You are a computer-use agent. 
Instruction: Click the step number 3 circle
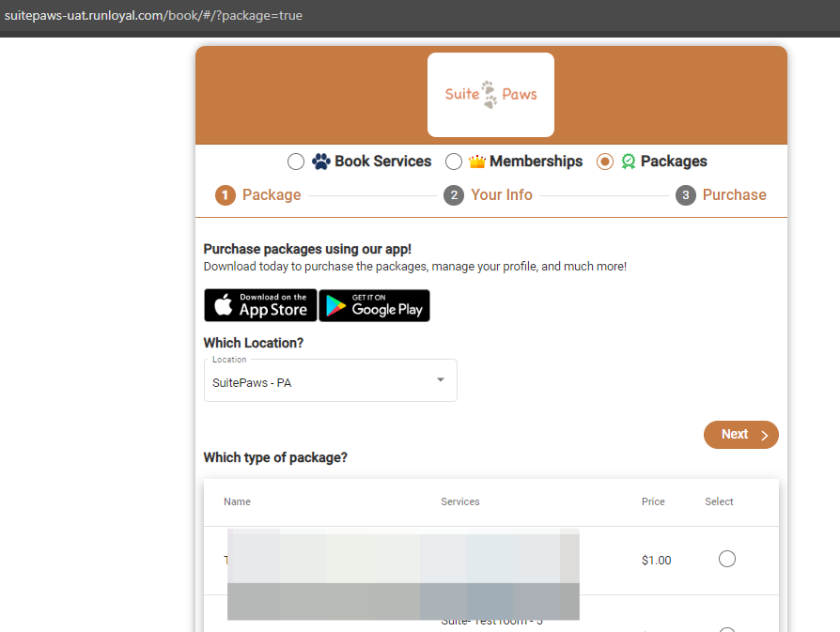(685, 195)
